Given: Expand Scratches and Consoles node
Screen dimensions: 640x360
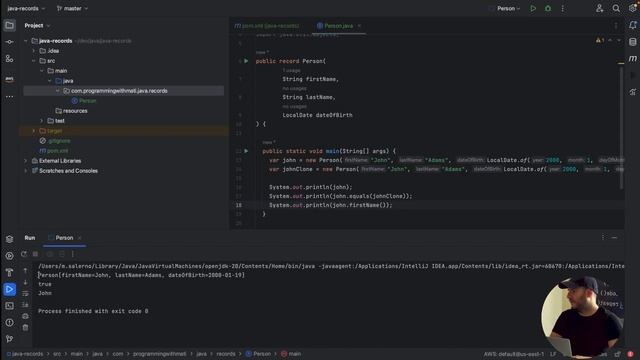Looking at the screenshot, I should tap(26, 171).
